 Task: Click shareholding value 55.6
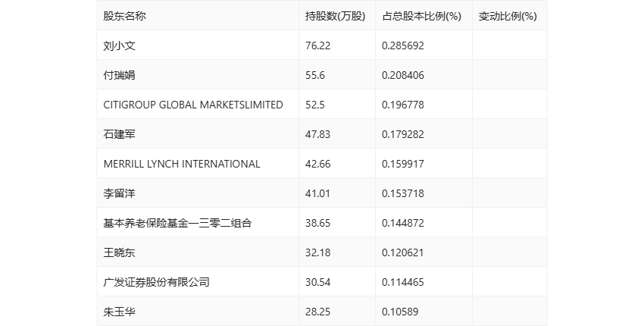[315, 75]
